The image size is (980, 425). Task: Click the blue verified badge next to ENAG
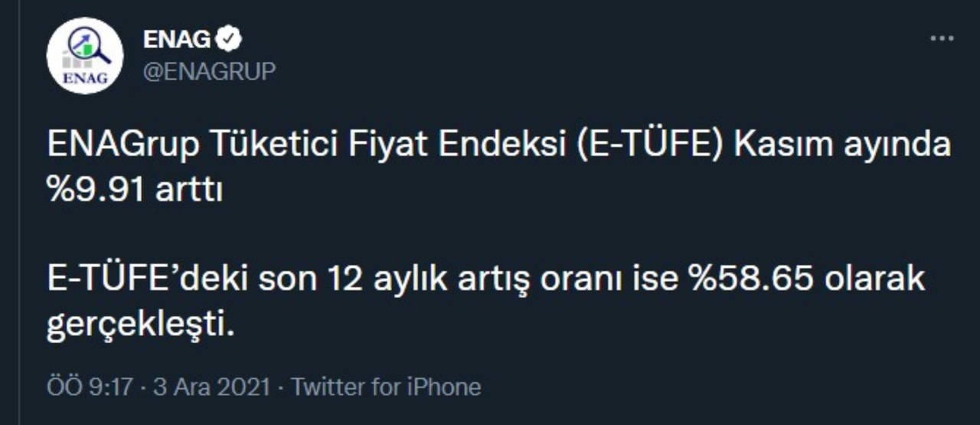tap(229, 38)
